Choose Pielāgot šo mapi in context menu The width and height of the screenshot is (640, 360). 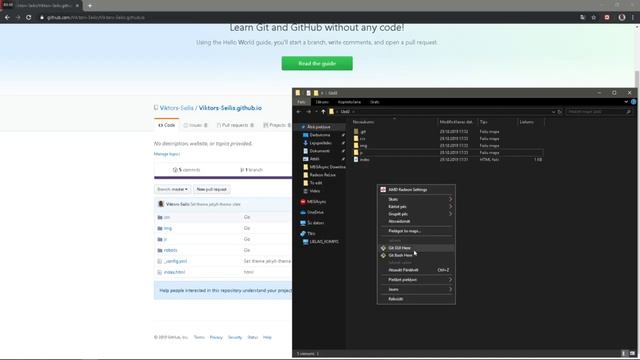416,231
